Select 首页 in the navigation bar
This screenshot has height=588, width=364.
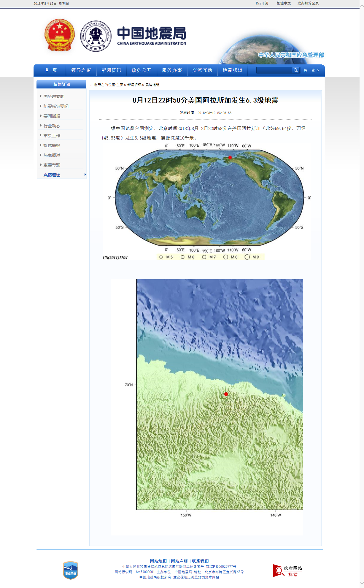(x=51, y=70)
